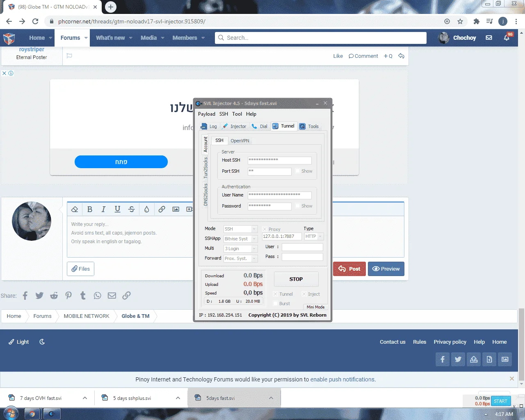
Task: Share the thread on Facebook from the Share row
Action: pyautogui.click(x=25, y=295)
